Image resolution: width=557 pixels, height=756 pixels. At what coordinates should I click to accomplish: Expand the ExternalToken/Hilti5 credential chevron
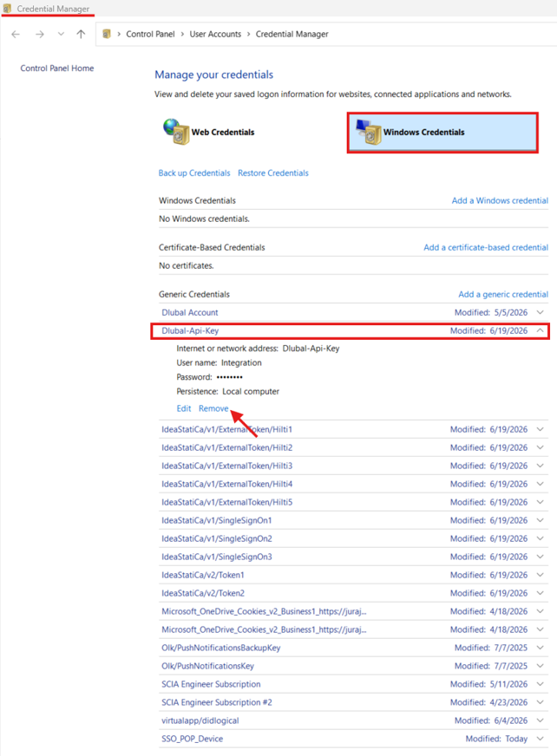point(541,502)
